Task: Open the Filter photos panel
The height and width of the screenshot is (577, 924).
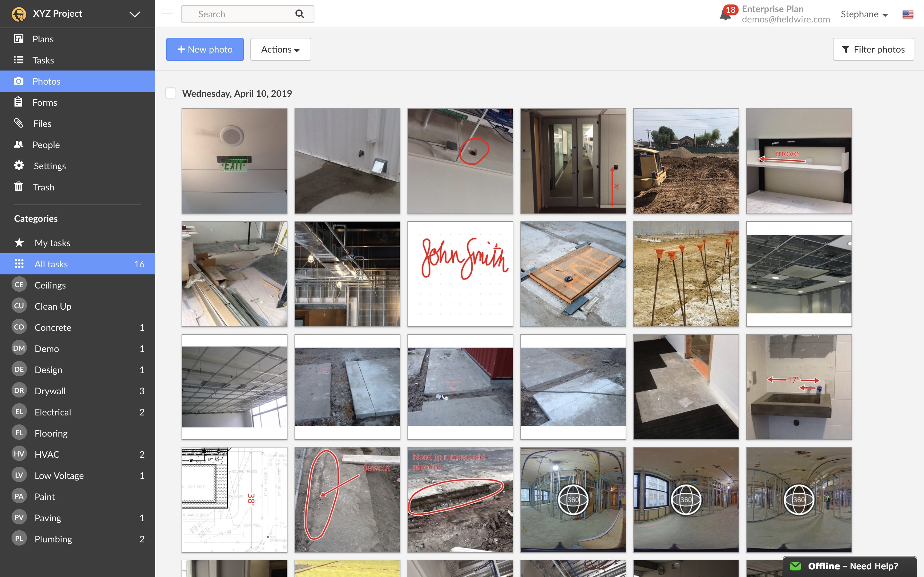Action: click(x=873, y=49)
